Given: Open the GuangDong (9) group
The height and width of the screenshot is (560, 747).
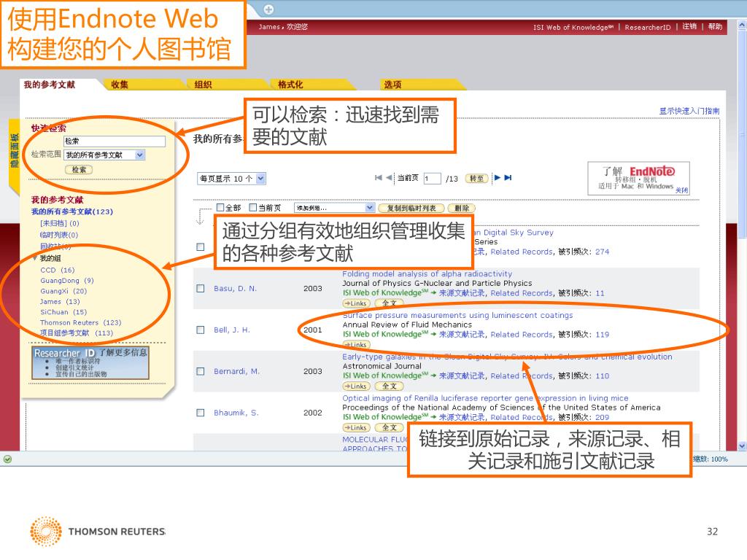Looking at the screenshot, I should [x=67, y=281].
